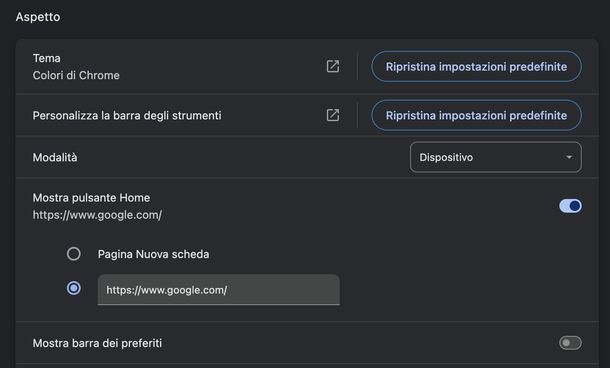Click the Aspetto section heading
Viewport: 610px width, 368px height.
pyautogui.click(x=38, y=17)
